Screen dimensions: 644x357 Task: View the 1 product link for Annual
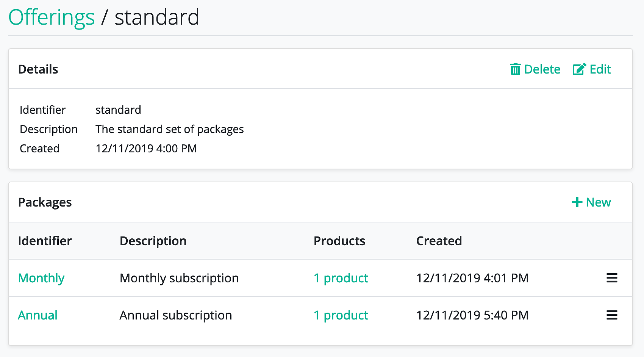(341, 315)
